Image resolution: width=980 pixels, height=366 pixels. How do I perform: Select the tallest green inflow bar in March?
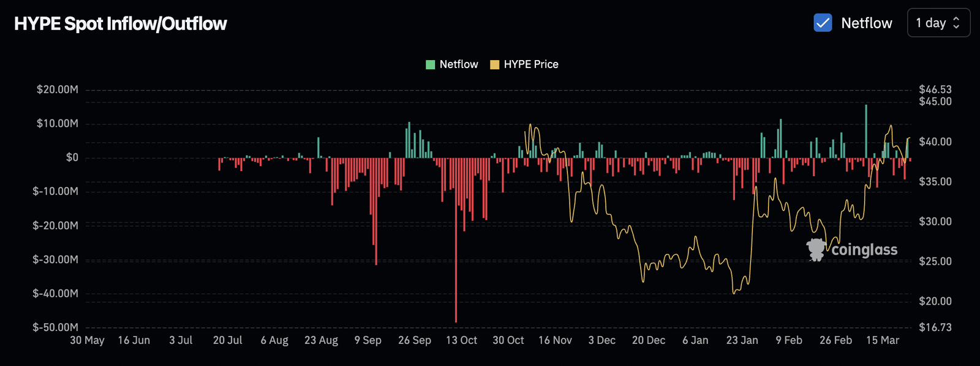[866, 129]
